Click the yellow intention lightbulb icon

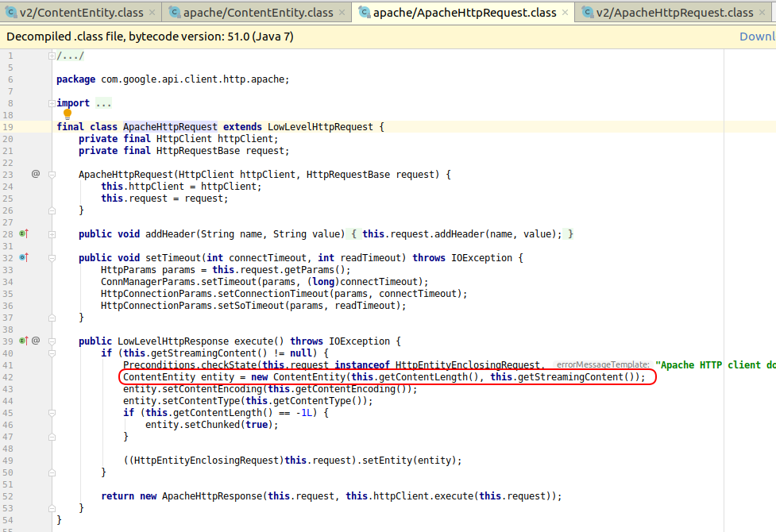click(68, 114)
